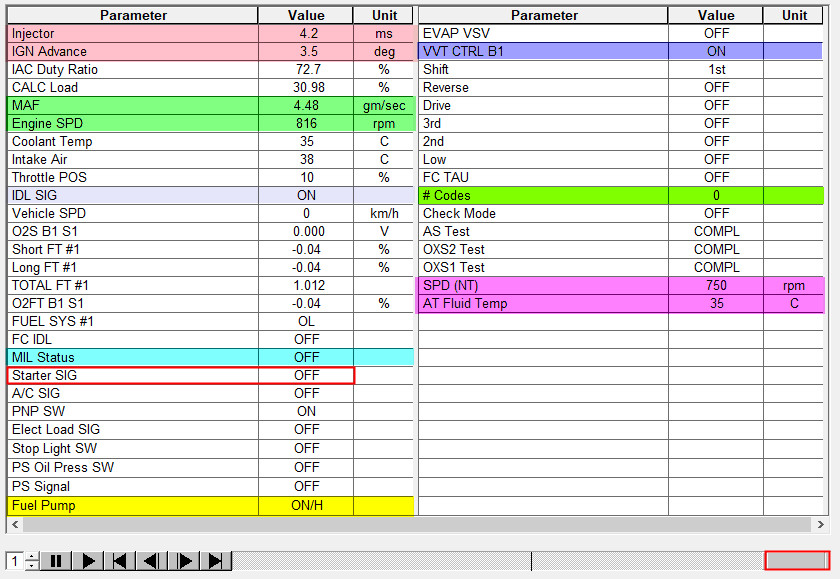Click the frame step number field
840x579 pixels.
[x=15, y=561]
